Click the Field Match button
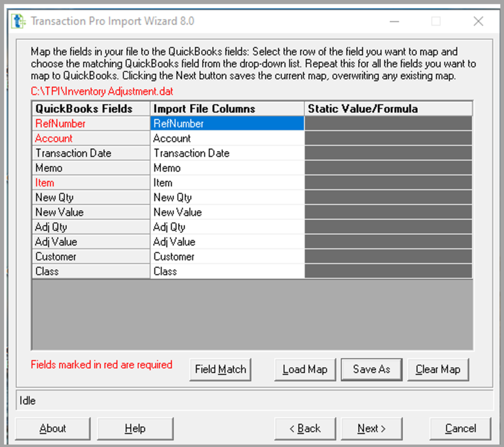 point(220,370)
